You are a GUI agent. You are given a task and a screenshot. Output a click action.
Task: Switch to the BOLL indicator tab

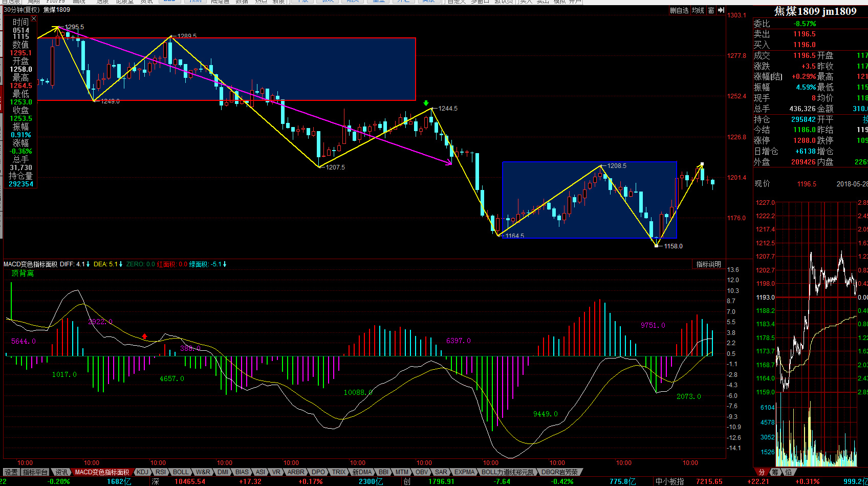tap(180, 472)
